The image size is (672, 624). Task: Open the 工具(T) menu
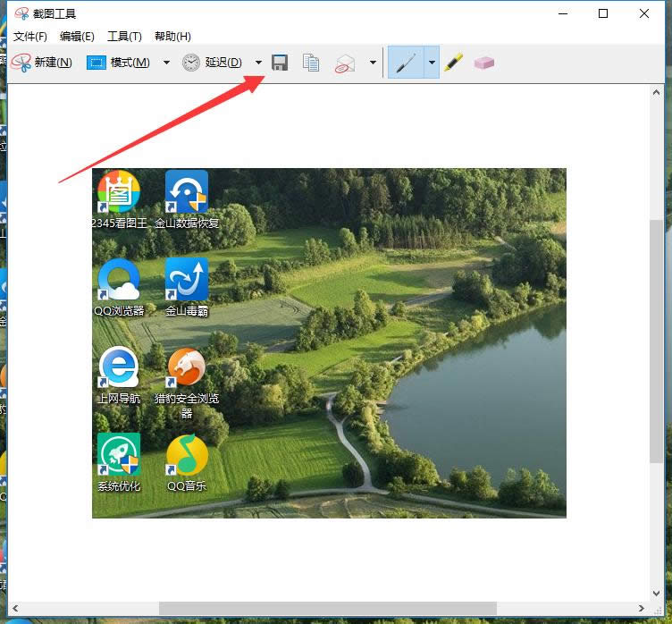point(124,37)
